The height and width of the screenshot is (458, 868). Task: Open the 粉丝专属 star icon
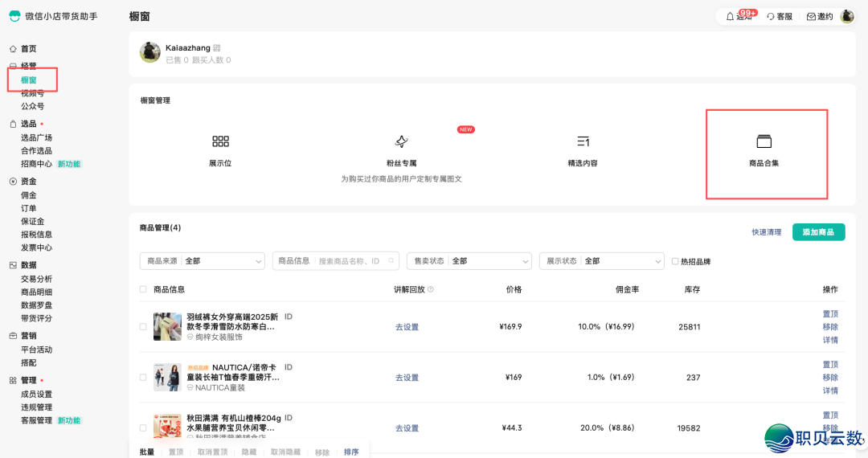402,141
